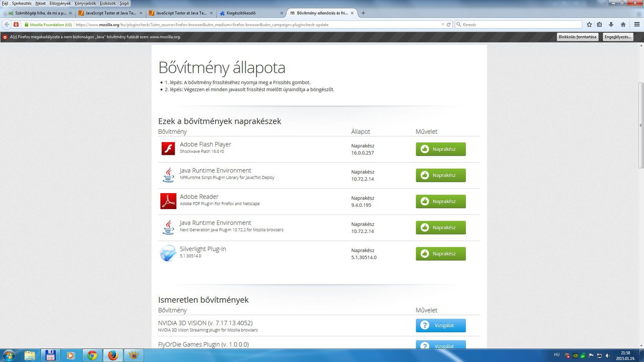Click the Java icon beside NPRuntime Script Plug-in

(168, 175)
